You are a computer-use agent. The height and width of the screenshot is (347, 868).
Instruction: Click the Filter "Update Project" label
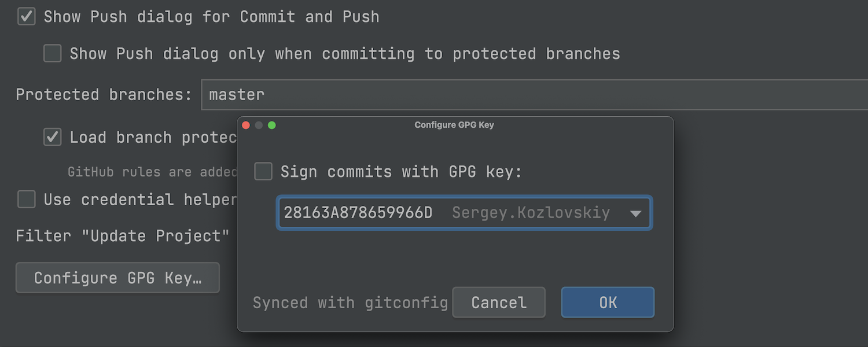click(122, 236)
